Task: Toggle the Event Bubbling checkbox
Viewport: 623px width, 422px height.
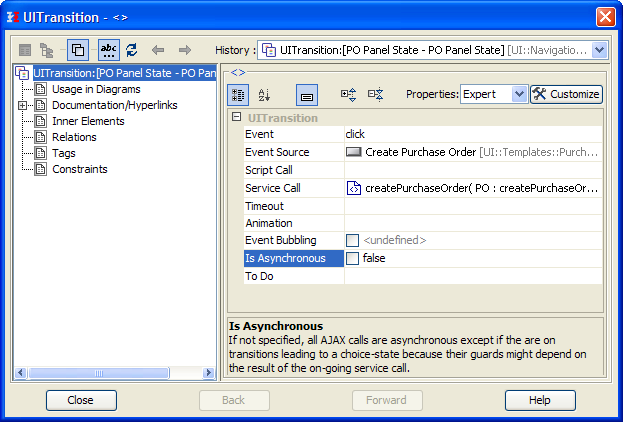Action: (352, 240)
